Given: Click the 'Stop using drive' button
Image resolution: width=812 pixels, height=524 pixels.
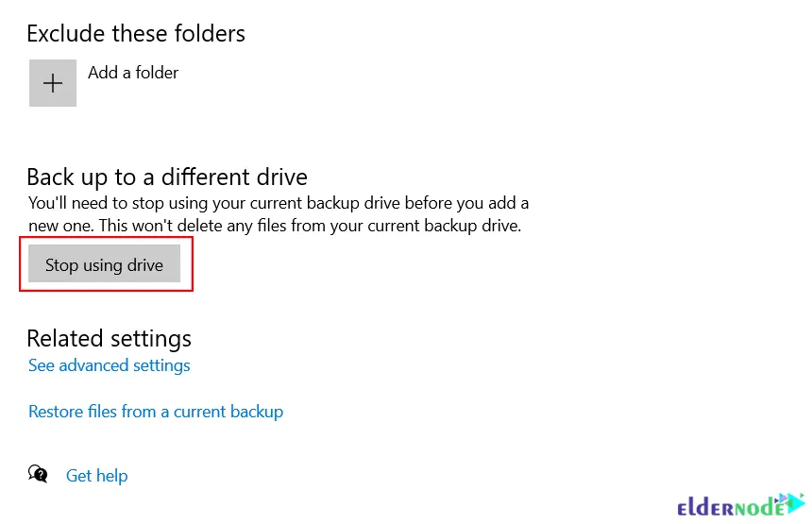Looking at the screenshot, I should click(104, 264).
